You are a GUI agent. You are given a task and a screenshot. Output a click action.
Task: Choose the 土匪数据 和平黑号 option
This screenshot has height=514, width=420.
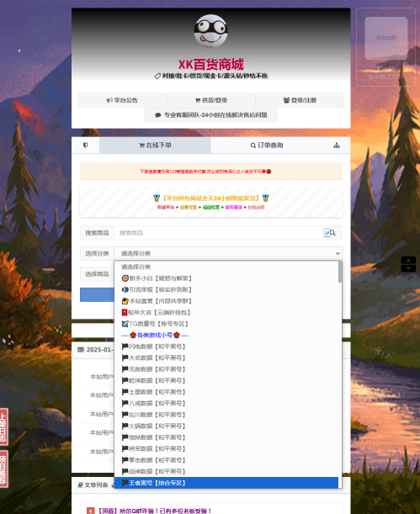[226, 392]
